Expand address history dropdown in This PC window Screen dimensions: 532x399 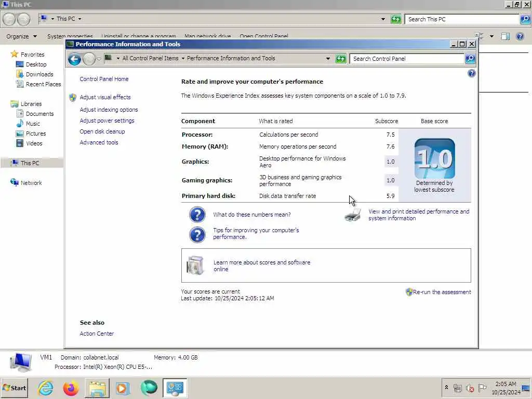pos(383,19)
